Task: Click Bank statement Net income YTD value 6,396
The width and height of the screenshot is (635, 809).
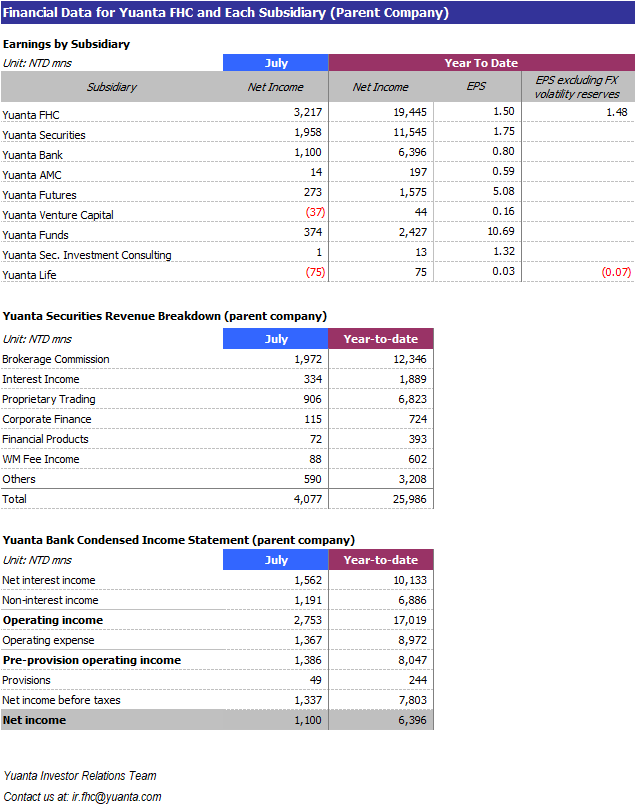Action: point(413,720)
